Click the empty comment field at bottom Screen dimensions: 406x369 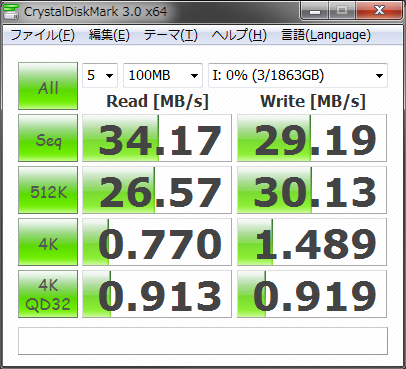pos(203,341)
